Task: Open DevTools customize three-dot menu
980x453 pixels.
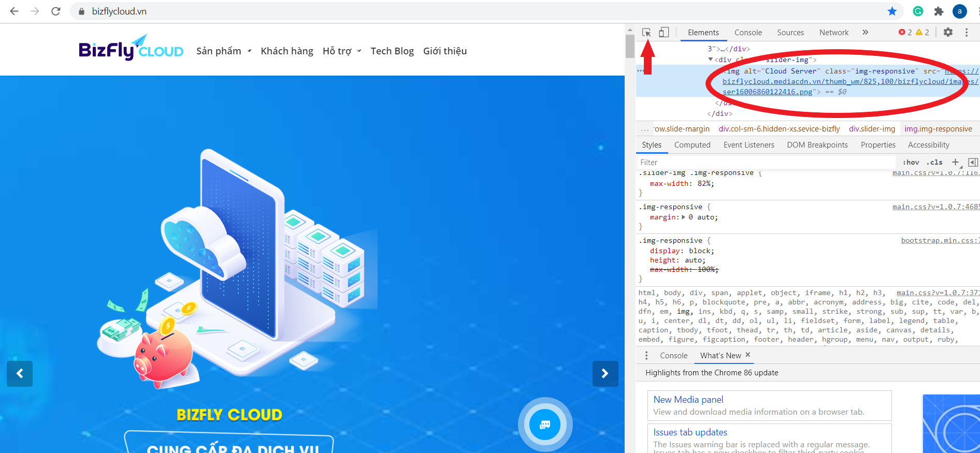Action: (x=967, y=32)
